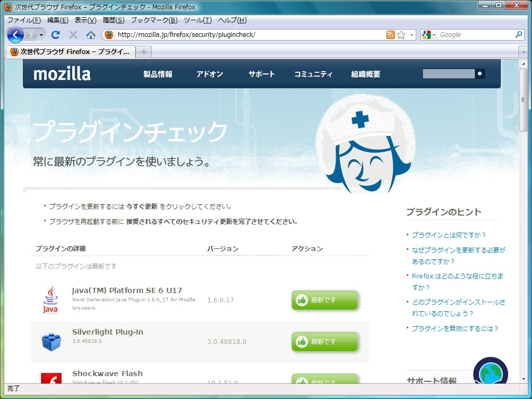Click the search magnifier icon

(x=519, y=35)
